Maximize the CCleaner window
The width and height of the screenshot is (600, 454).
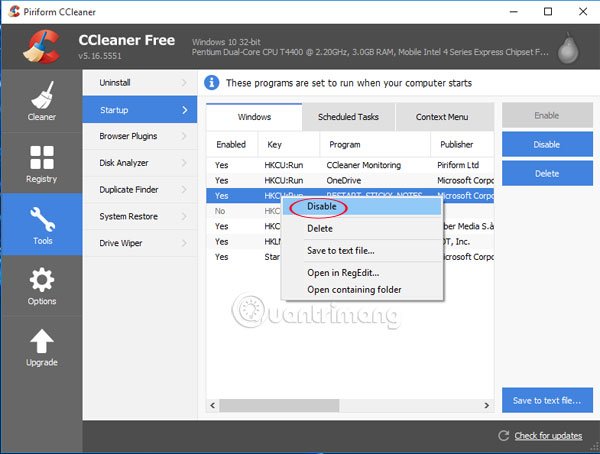click(548, 11)
